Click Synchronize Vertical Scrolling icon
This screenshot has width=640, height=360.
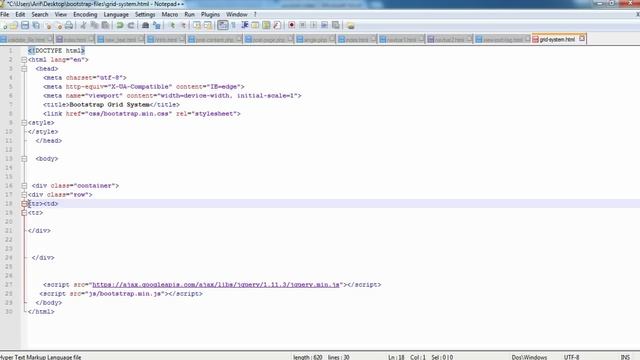pyautogui.click(x=197, y=25)
